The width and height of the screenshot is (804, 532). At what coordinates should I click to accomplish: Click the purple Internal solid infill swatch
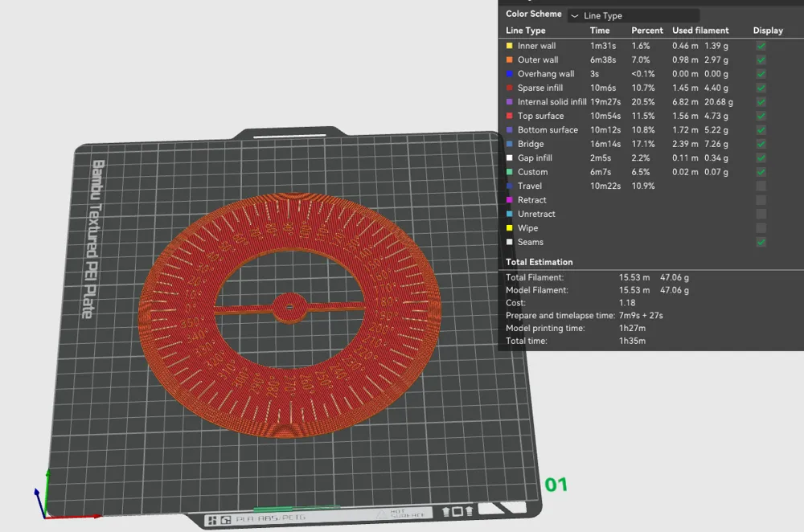(x=509, y=102)
